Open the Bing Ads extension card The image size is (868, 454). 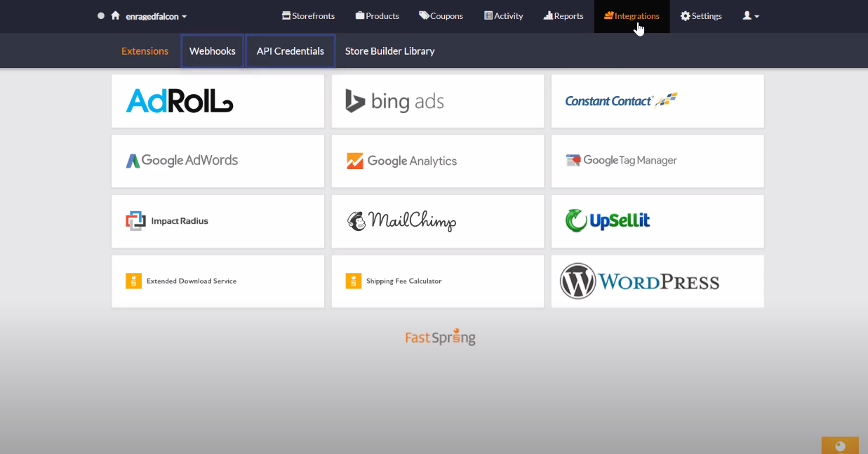click(438, 101)
